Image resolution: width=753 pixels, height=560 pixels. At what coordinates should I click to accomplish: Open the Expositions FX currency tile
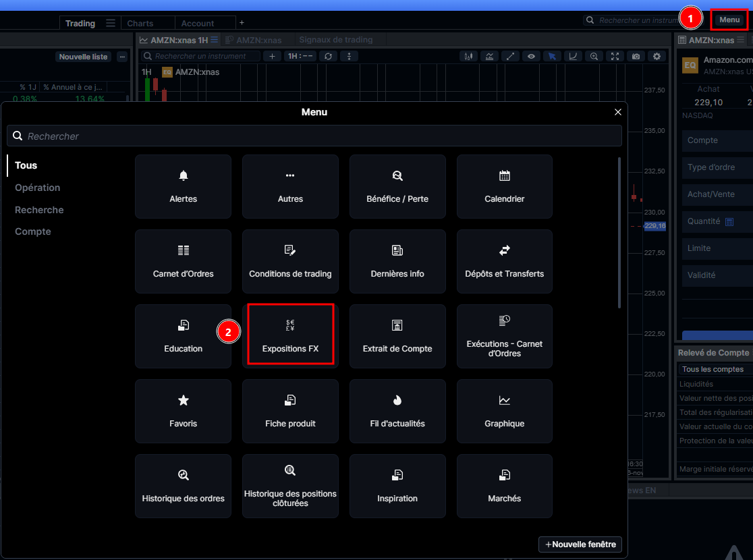tap(290, 335)
